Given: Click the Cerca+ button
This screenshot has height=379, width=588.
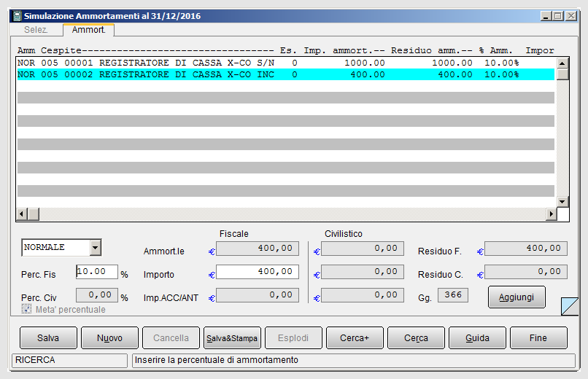Looking at the screenshot, I should [355, 337].
